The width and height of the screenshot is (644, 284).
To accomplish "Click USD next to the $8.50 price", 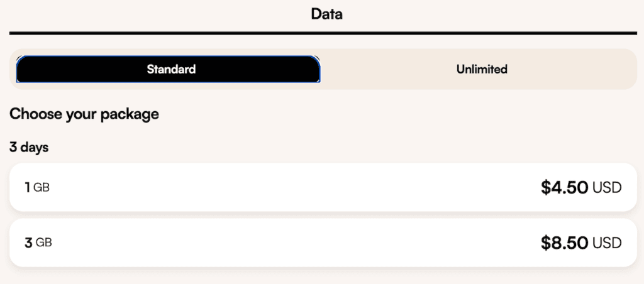I will point(607,243).
